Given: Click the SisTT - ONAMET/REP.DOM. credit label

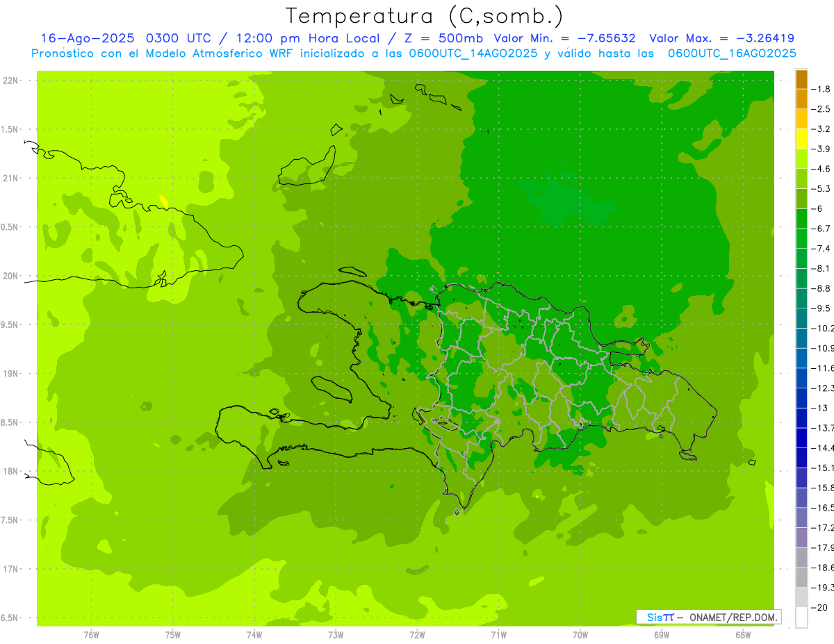Looking at the screenshot, I should pyautogui.click(x=708, y=617).
